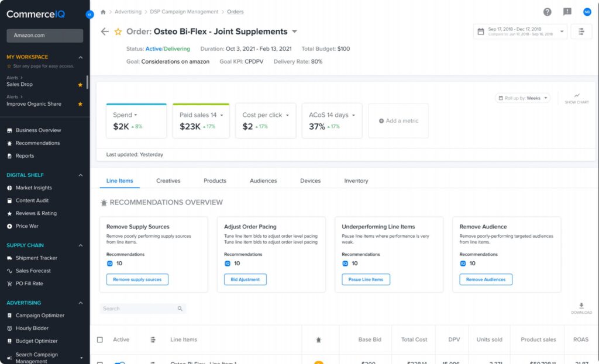Unstar the Sales Drop workspace item
Image resolution: width=599 pixels, height=364 pixels.
(x=80, y=85)
